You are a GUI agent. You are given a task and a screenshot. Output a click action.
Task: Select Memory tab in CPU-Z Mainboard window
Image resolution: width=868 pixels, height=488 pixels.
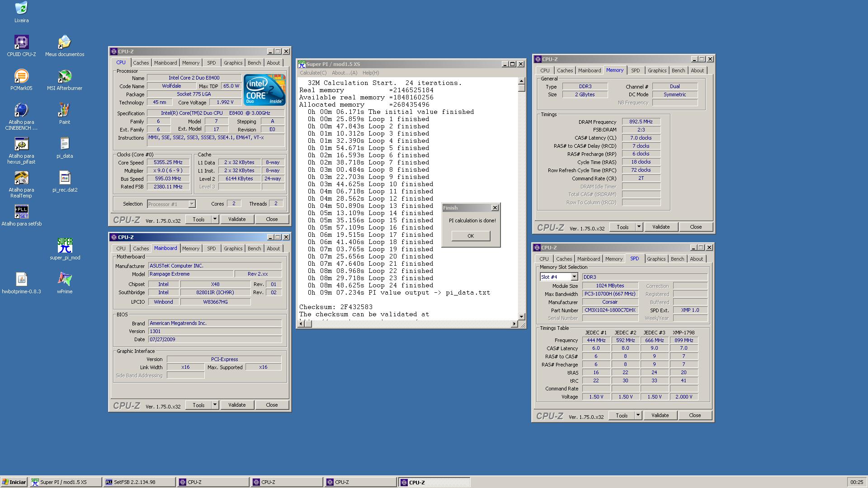click(x=190, y=249)
